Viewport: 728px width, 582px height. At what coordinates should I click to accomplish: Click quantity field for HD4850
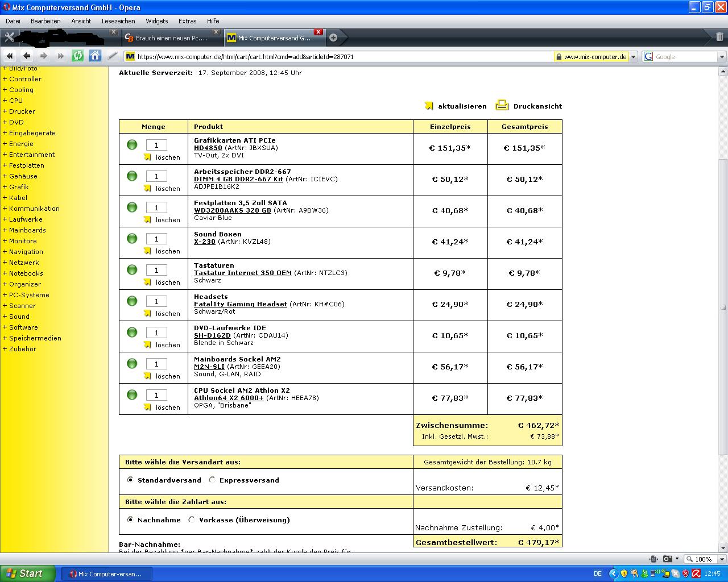156,145
